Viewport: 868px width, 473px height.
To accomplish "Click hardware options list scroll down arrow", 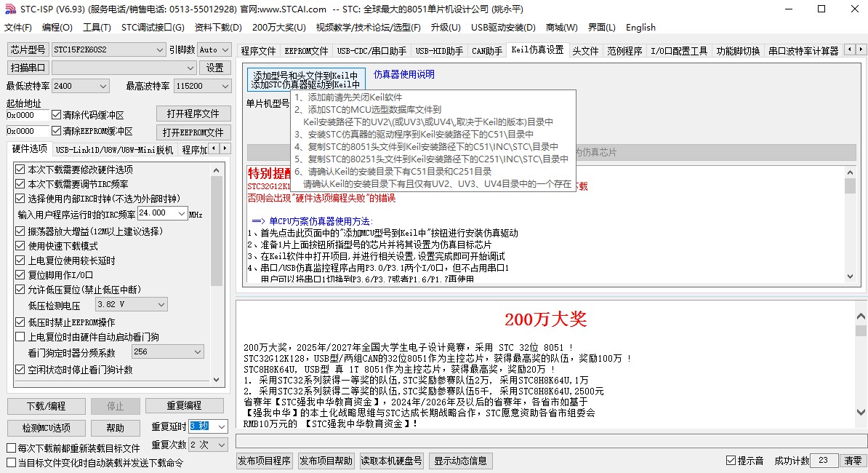I will [x=217, y=379].
